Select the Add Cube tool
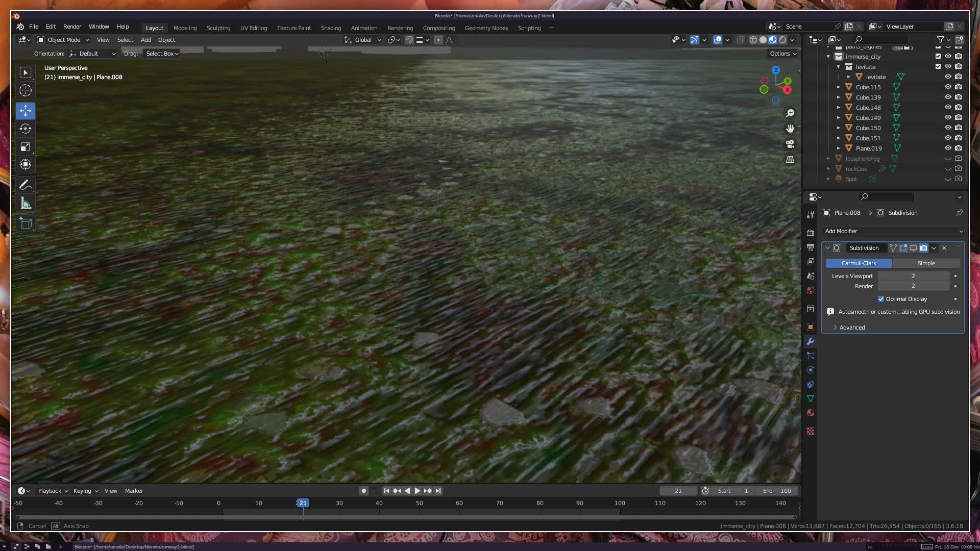 click(26, 223)
